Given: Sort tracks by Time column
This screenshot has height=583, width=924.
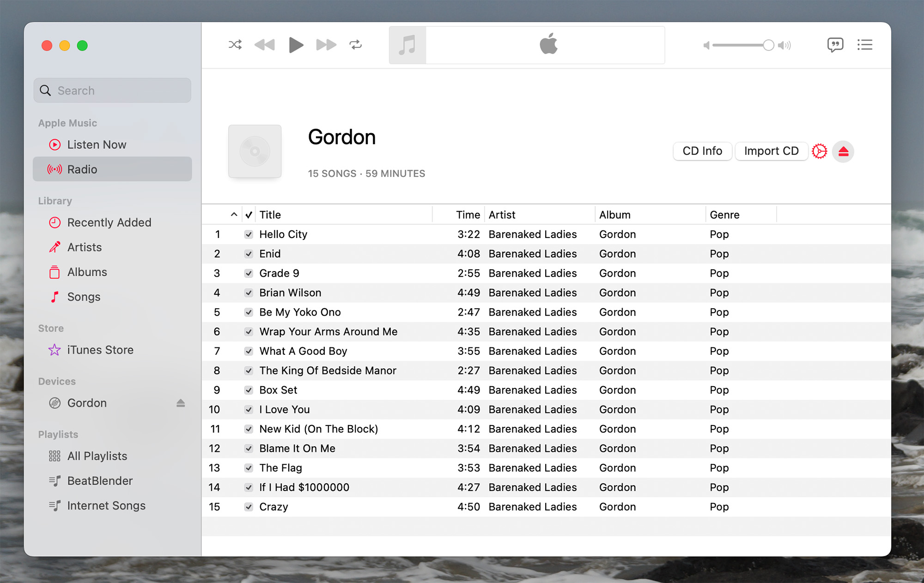Looking at the screenshot, I should 468,215.
